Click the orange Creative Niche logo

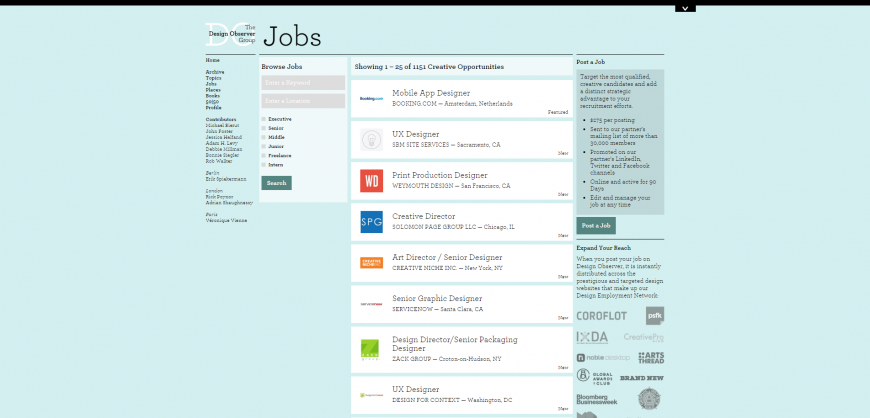pyautogui.click(x=371, y=263)
